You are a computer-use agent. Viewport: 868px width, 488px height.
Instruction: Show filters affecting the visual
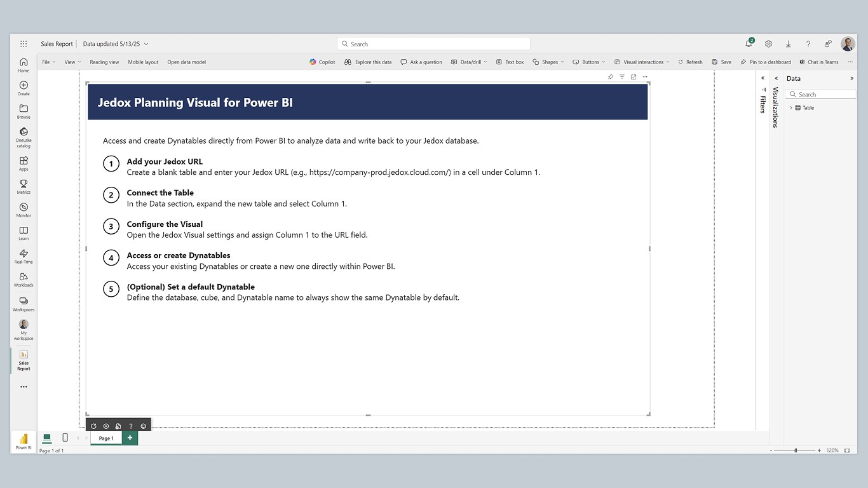pos(622,77)
